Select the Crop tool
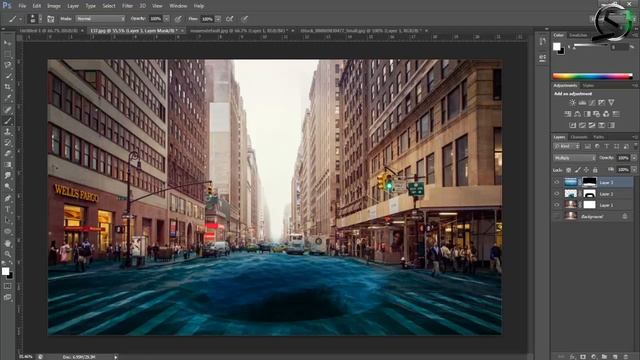This screenshot has height=360, width=640. (x=7, y=87)
